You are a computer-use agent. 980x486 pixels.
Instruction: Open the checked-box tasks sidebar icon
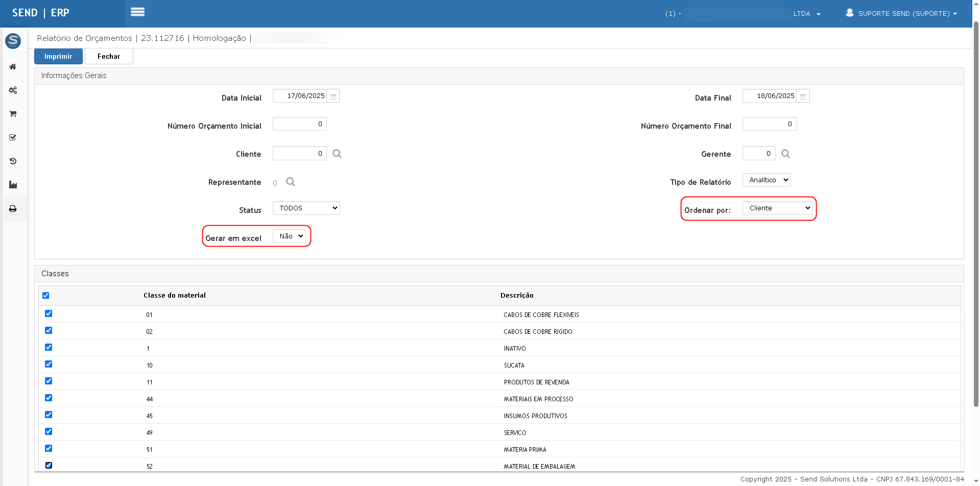tap(13, 137)
